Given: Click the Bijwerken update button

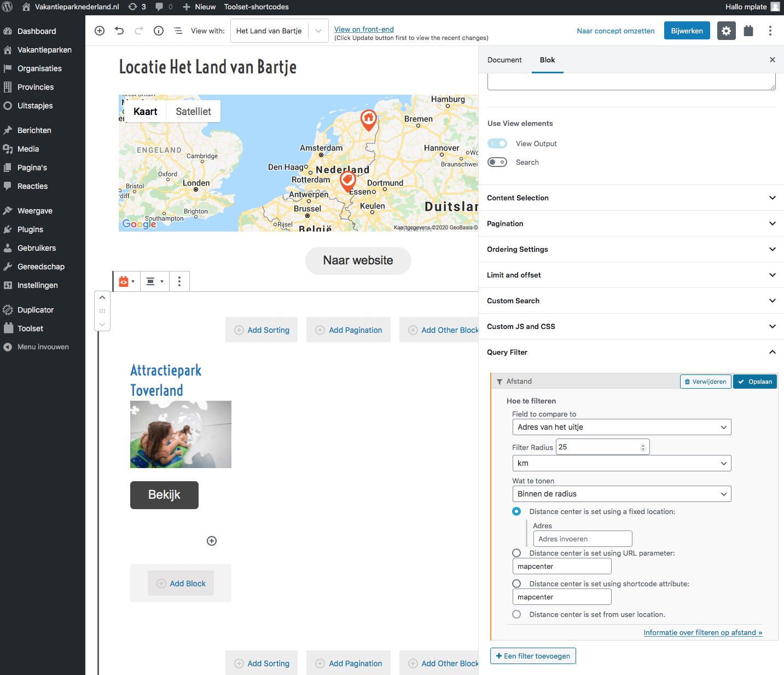Looking at the screenshot, I should pos(687,31).
